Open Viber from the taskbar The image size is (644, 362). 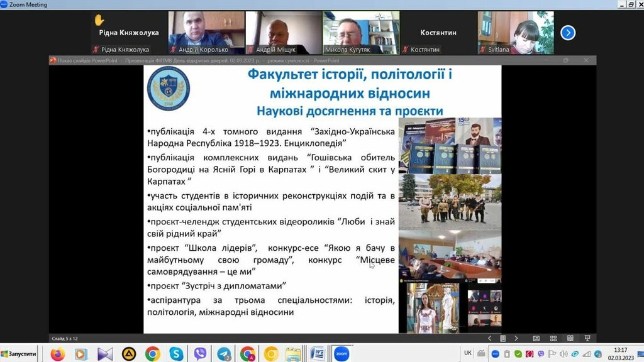[200, 354]
